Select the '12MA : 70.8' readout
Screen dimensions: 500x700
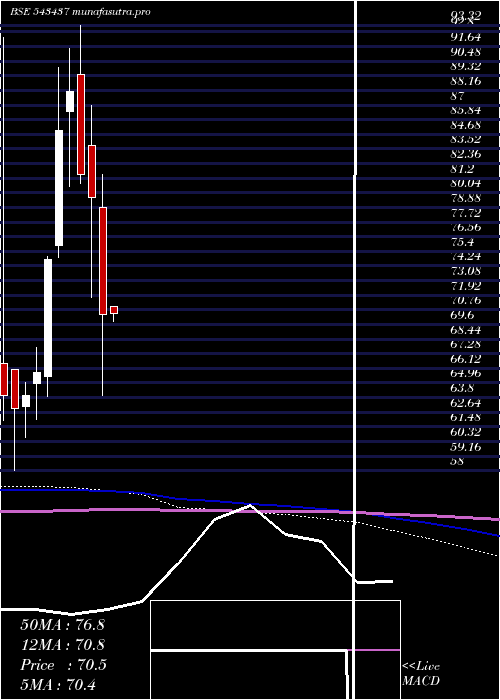coord(62,645)
